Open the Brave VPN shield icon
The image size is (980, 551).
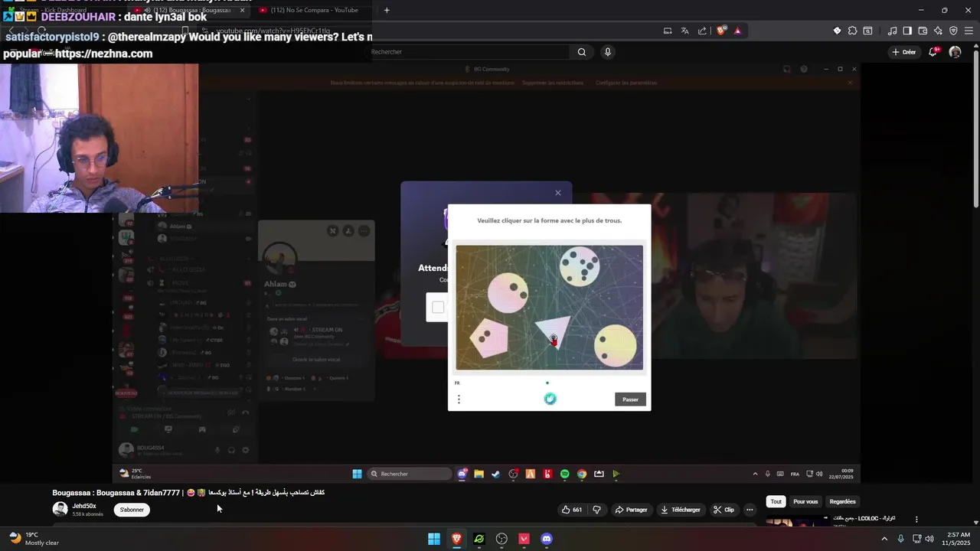click(x=953, y=31)
